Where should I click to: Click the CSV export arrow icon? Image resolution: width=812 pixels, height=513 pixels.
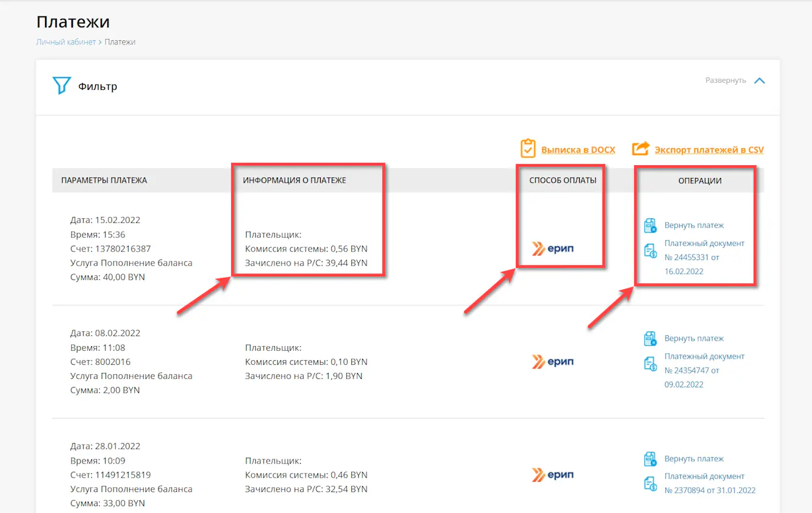click(641, 149)
